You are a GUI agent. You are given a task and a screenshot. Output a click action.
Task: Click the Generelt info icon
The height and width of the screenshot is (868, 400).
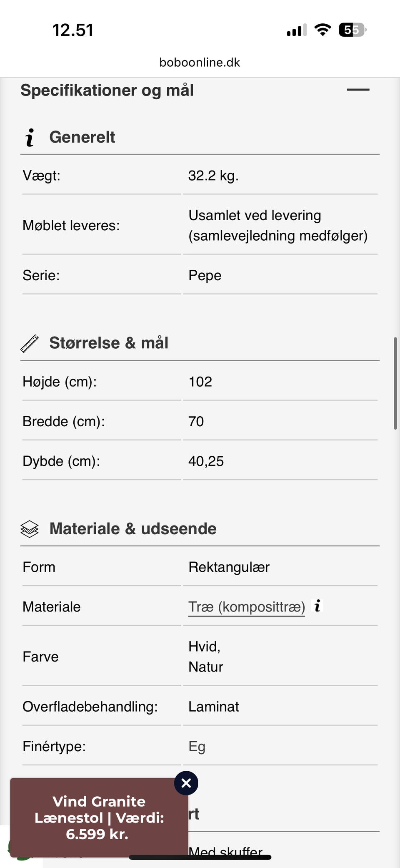coord(30,138)
